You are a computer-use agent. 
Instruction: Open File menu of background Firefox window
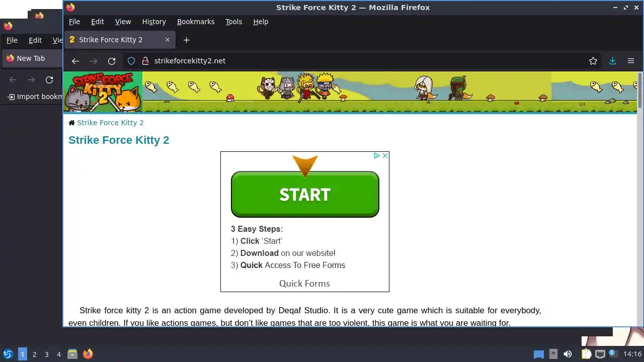tap(12, 40)
